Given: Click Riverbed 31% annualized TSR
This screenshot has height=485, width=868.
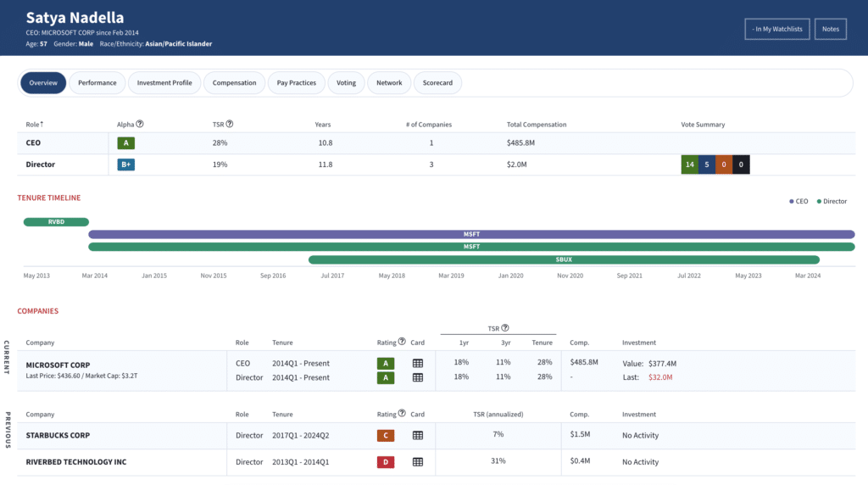Looking at the screenshot, I should (498, 460).
